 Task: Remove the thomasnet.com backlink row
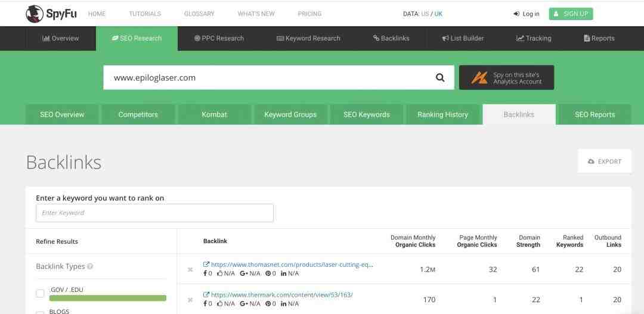190,270
